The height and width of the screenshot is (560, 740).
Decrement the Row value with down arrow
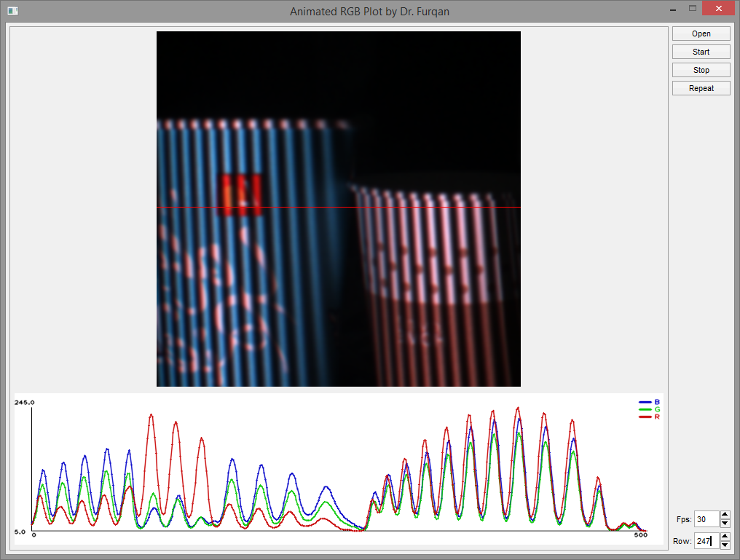click(x=725, y=545)
